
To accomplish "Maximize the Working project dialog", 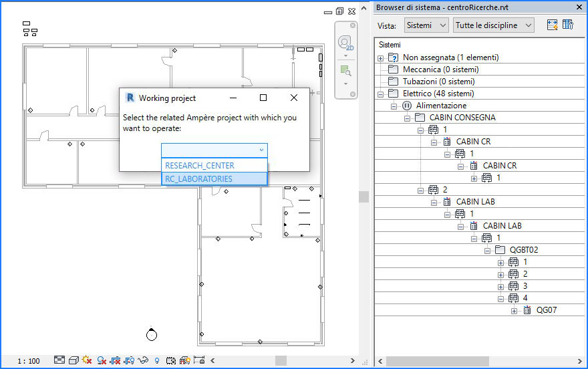I will tap(263, 98).
